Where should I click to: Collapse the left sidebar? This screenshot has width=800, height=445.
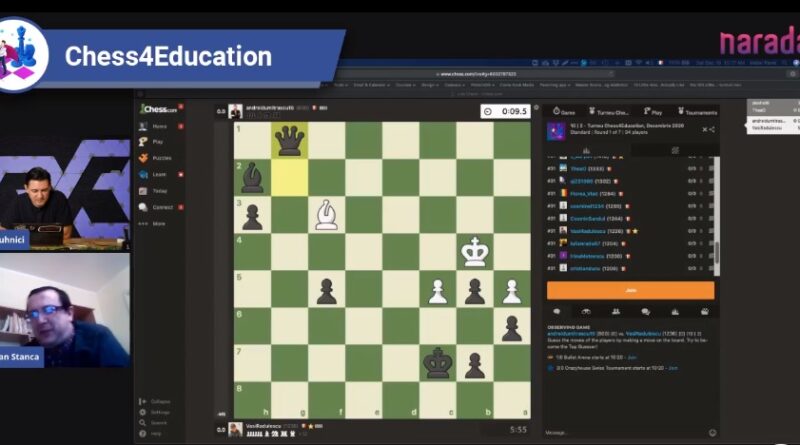pos(158,402)
